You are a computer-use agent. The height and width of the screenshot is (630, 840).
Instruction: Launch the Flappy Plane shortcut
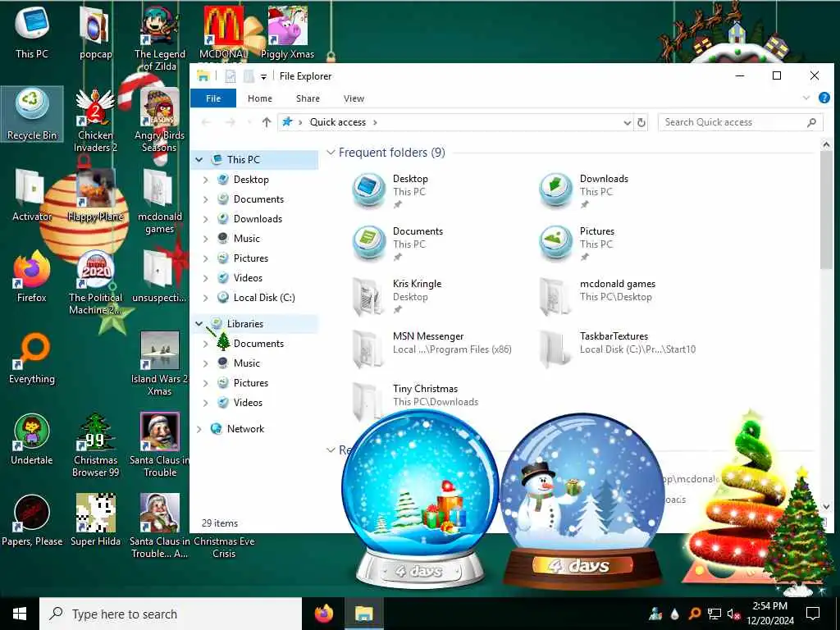(95, 195)
